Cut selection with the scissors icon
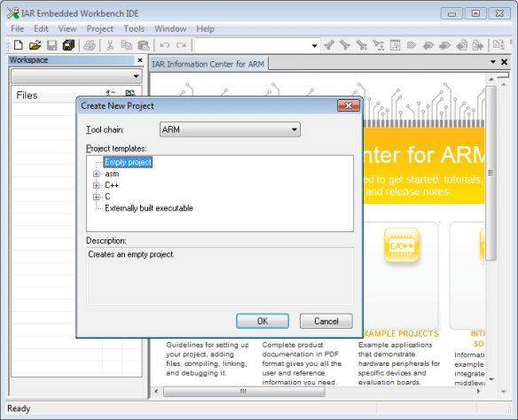The width and height of the screenshot is (518, 420). coord(110,45)
